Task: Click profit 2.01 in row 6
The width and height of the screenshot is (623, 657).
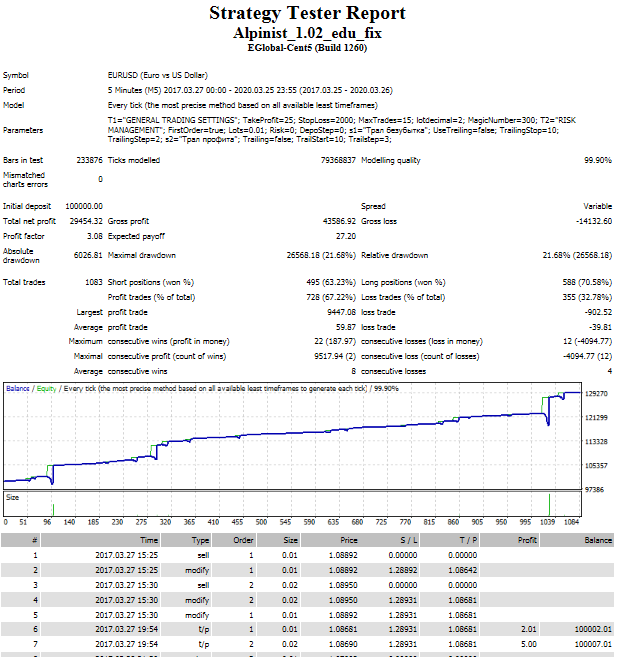Action: 529,630
